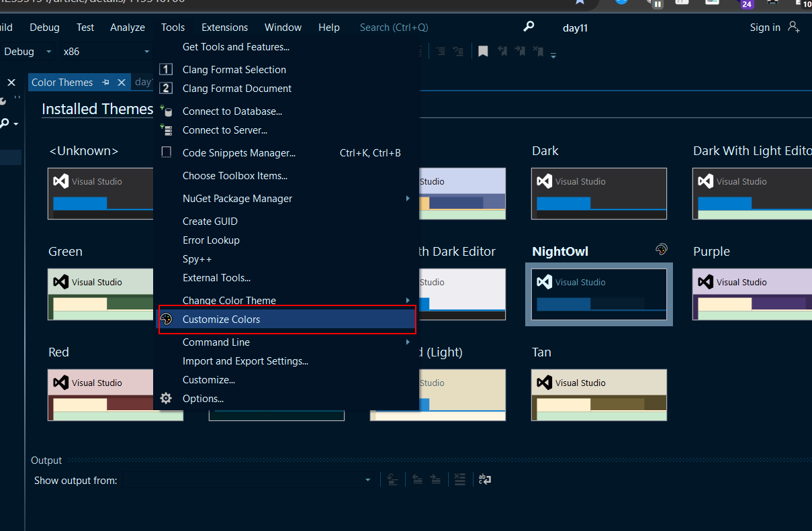Click the day11 solution name text
The height and width of the screenshot is (531, 812).
(x=576, y=28)
